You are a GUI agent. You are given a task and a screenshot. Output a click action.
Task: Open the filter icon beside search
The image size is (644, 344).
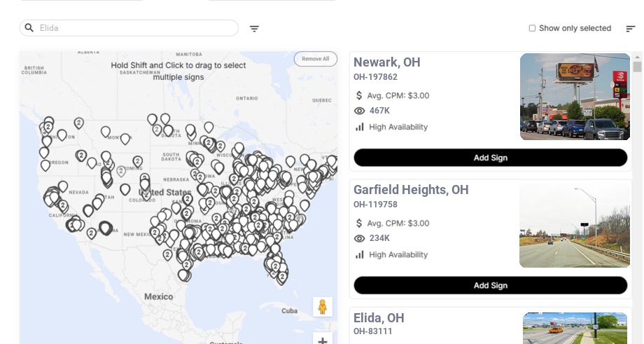click(x=254, y=29)
